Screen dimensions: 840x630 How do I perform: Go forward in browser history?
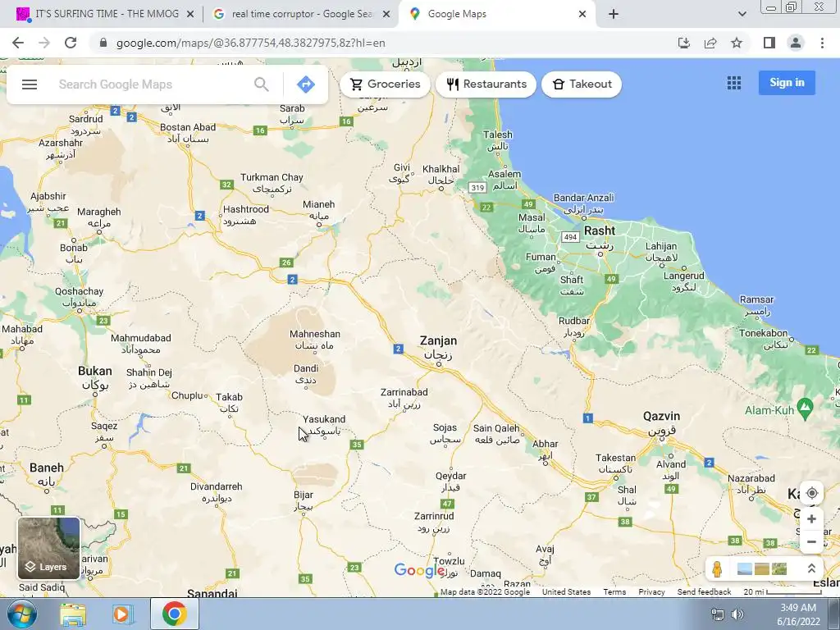tap(44, 43)
